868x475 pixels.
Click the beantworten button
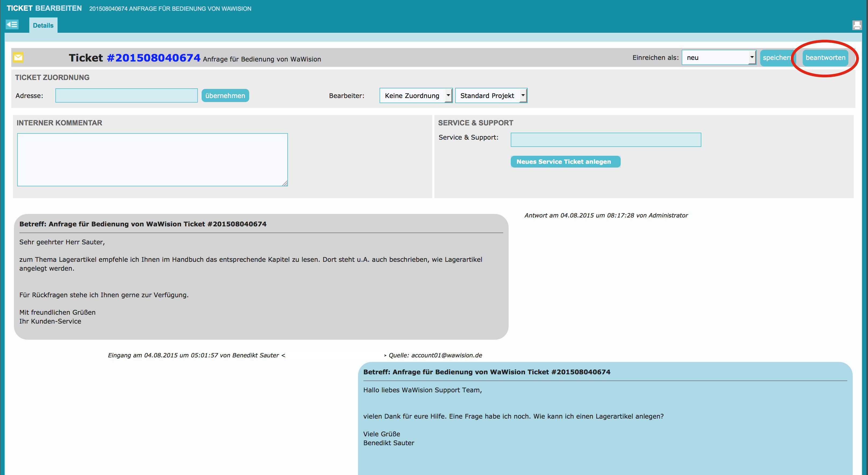pos(825,57)
